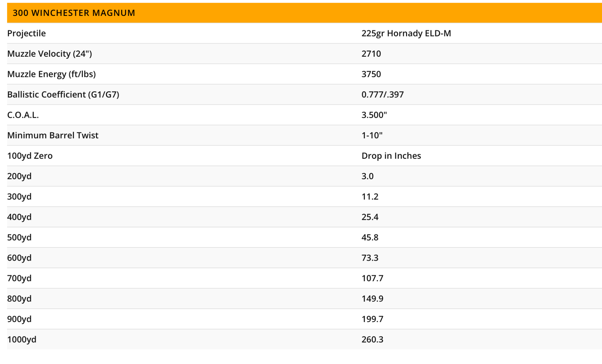
Task: Click the '500yd' row label
Action: (19, 237)
